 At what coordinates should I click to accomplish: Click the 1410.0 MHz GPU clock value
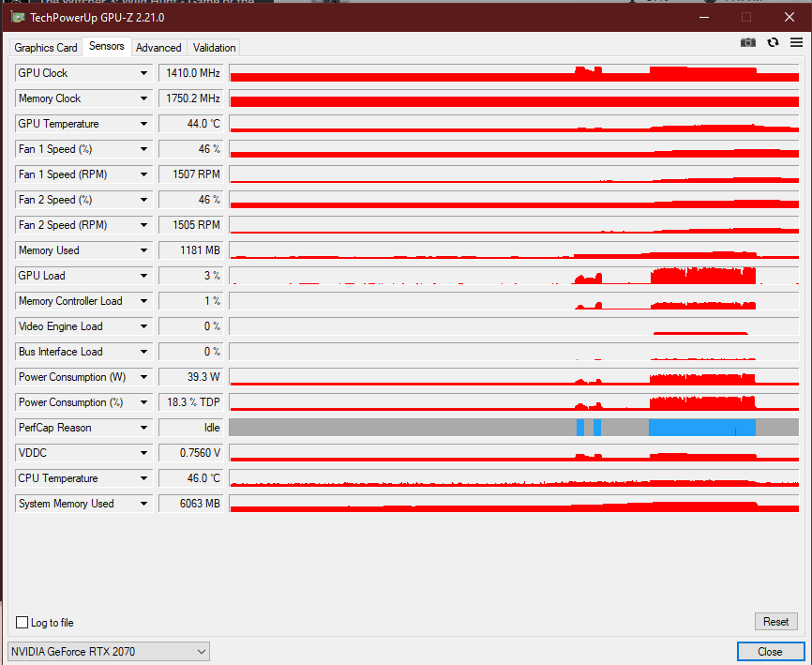click(191, 73)
